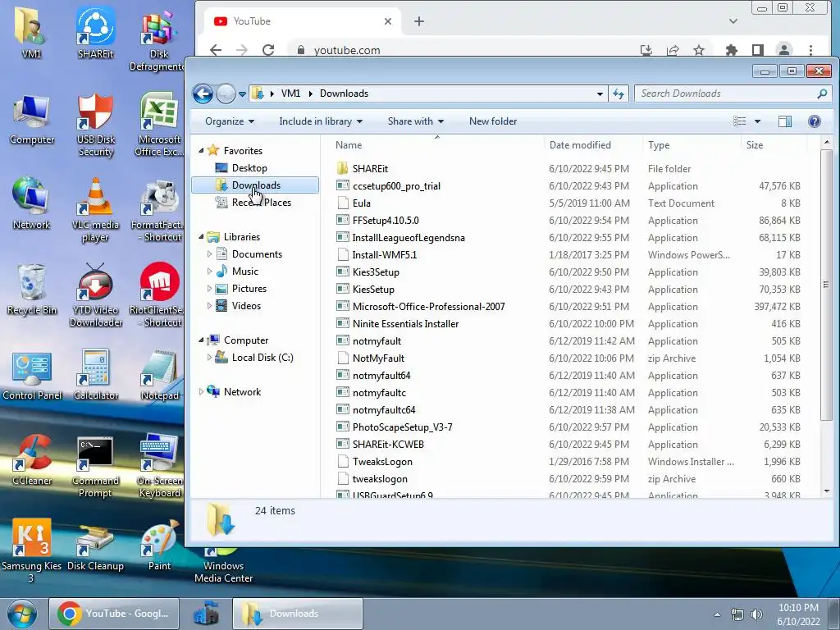Launch Paint from the desktop
Screen dimensions: 840x630
159,546
